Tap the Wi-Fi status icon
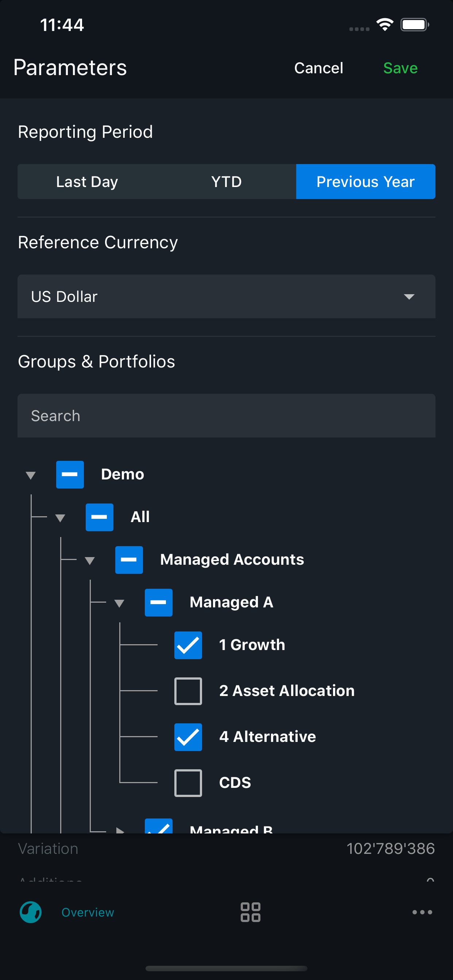Viewport: 453px width, 980px height. pyautogui.click(x=385, y=25)
